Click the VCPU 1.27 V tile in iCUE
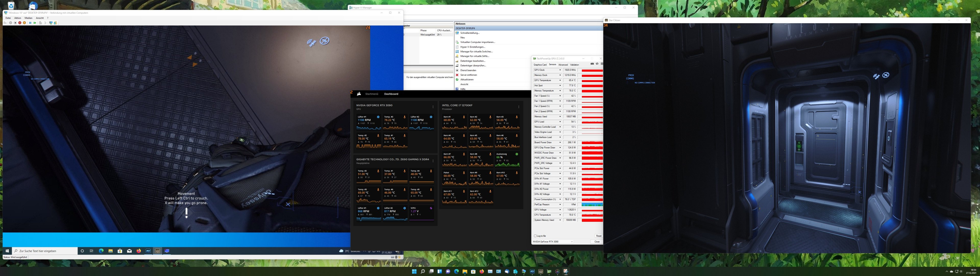Screen dimensions: 980x276 (422, 214)
